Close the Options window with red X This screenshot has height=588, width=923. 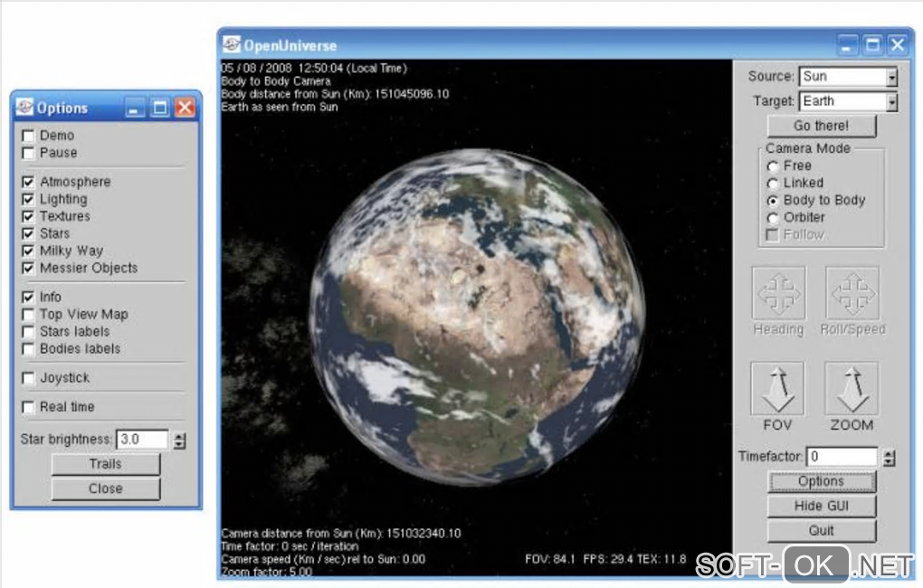click(x=185, y=108)
